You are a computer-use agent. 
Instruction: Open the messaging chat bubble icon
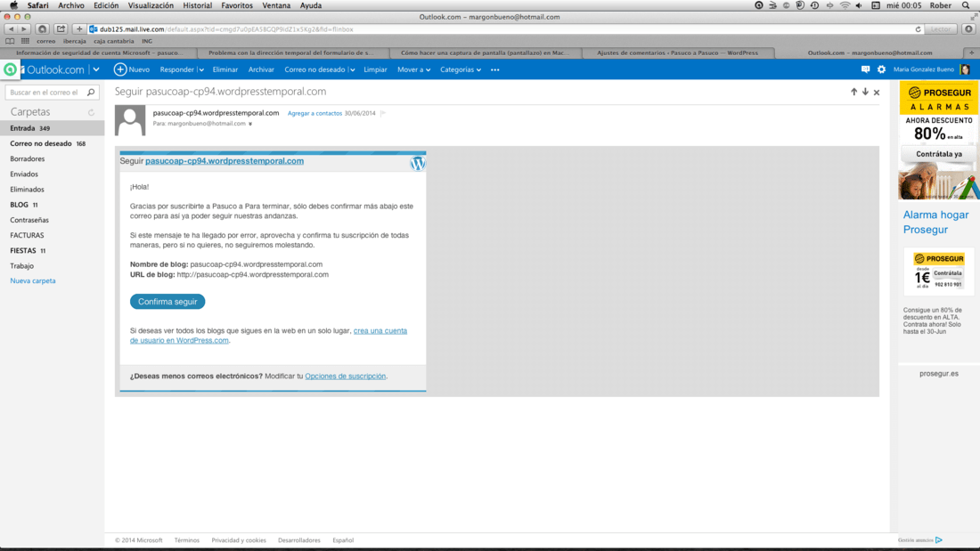point(865,69)
